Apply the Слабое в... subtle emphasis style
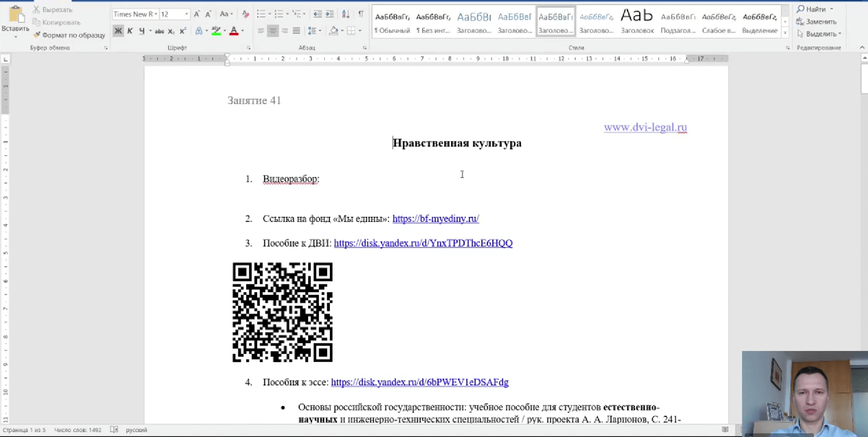The height and width of the screenshot is (437, 868). click(719, 22)
